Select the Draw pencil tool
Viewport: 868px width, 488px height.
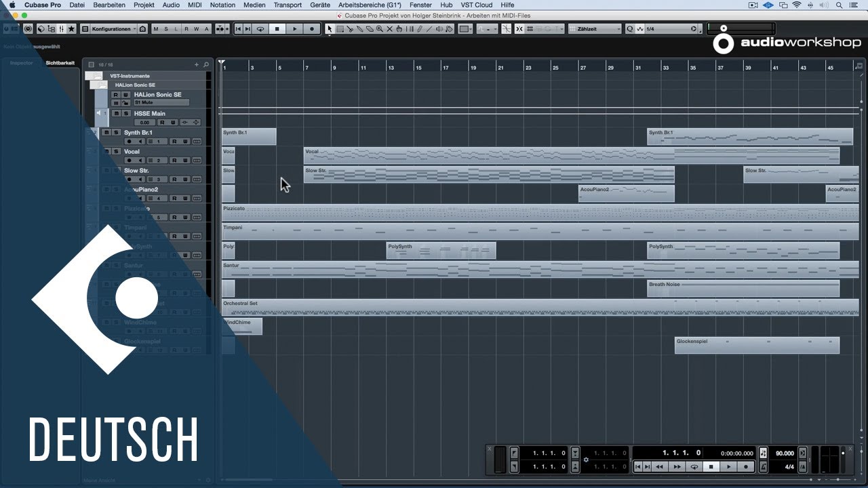pos(420,29)
